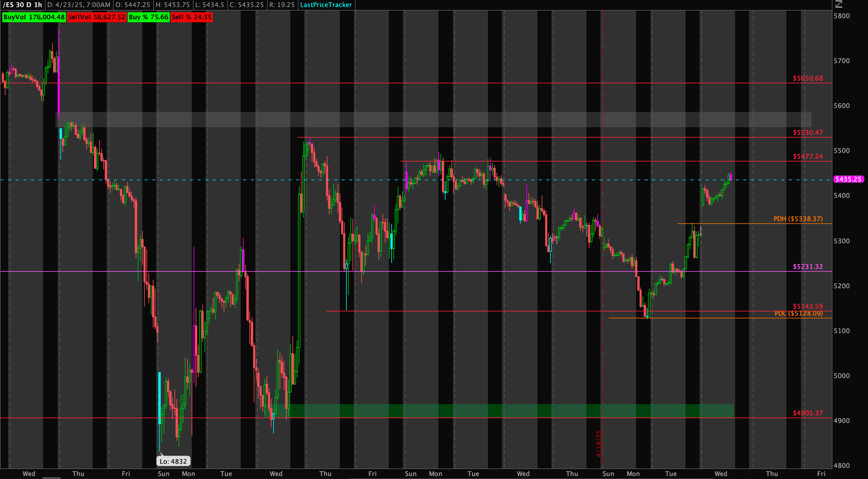Click the green BuyVol label
Screen dimensions: 868x479
click(34, 17)
